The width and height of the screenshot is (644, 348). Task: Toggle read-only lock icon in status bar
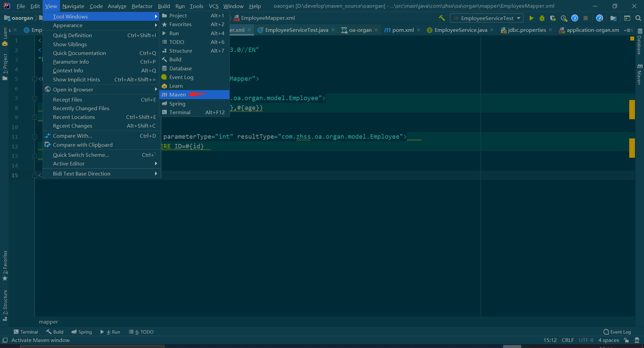626,340
